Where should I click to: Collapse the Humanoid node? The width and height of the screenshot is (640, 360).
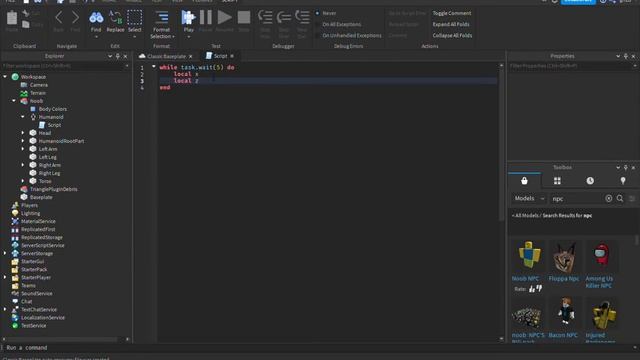coord(23,117)
